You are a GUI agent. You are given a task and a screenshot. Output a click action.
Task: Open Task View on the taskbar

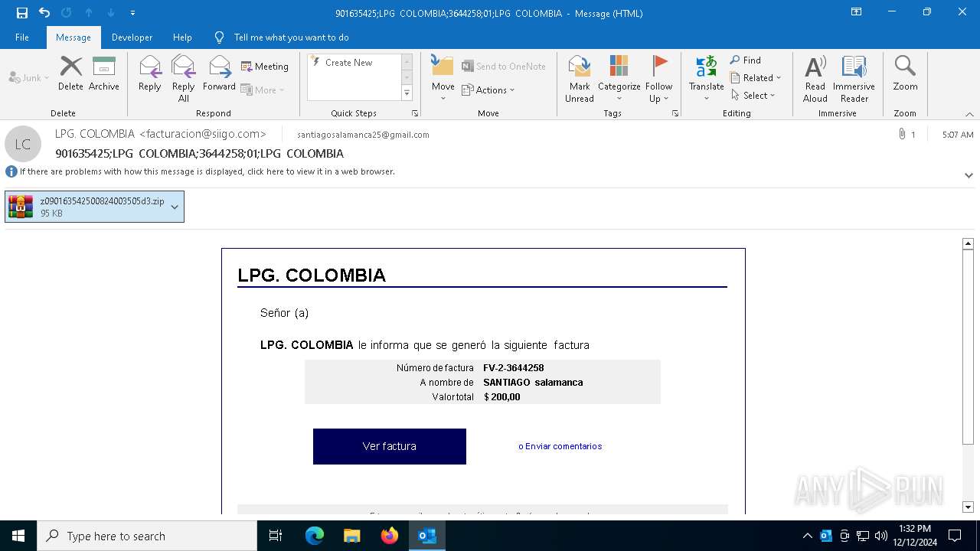tap(276, 536)
